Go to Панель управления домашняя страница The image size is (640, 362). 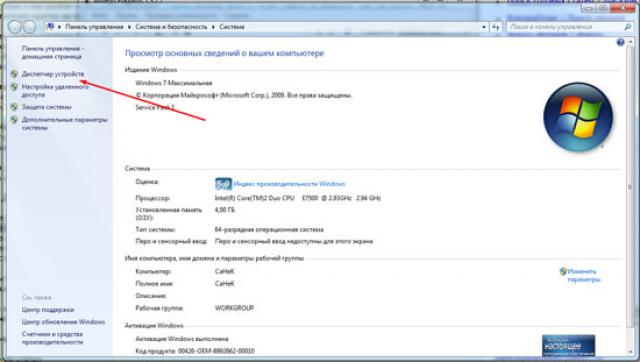tap(53, 52)
